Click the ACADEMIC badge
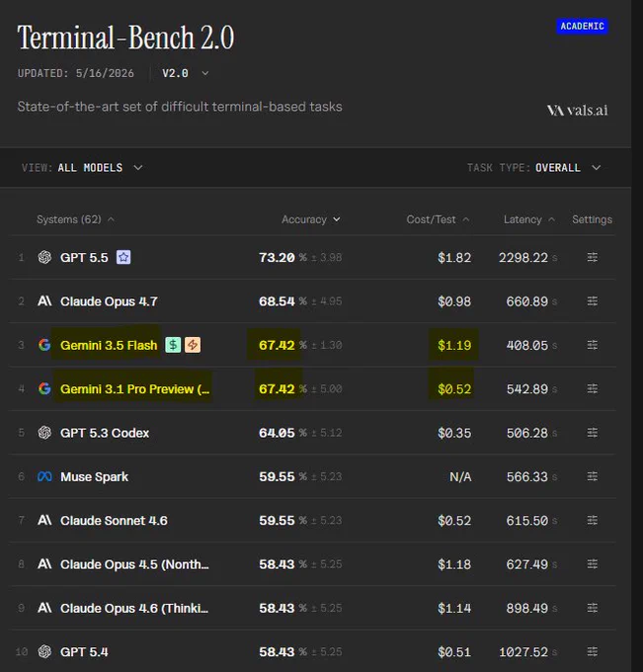643x672 pixels. click(582, 26)
